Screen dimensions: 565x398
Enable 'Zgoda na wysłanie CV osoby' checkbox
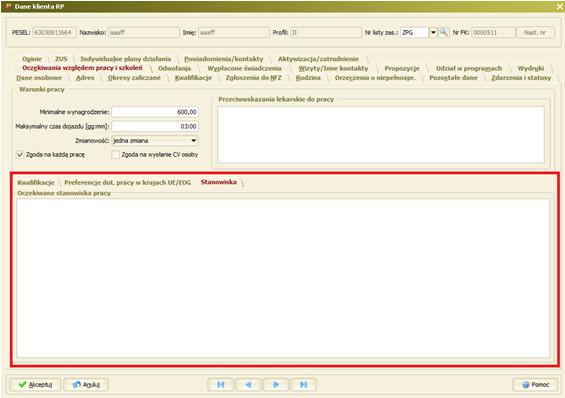pyautogui.click(x=115, y=155)
